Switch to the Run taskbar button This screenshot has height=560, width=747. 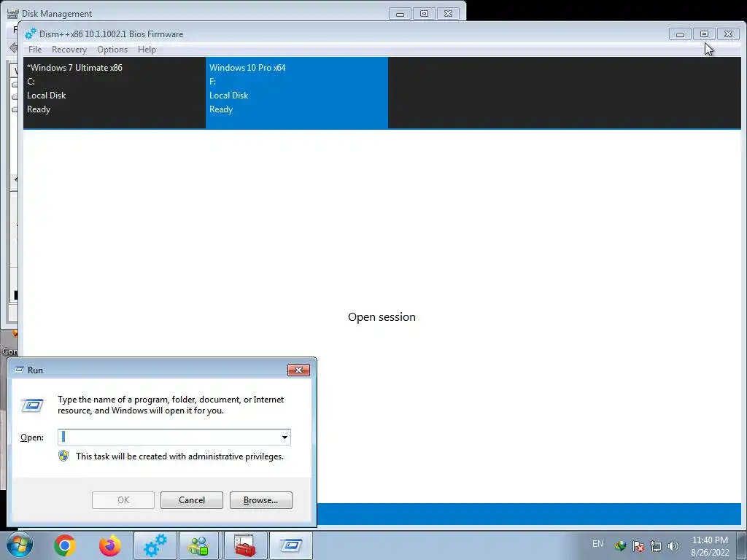coord(290,545)
